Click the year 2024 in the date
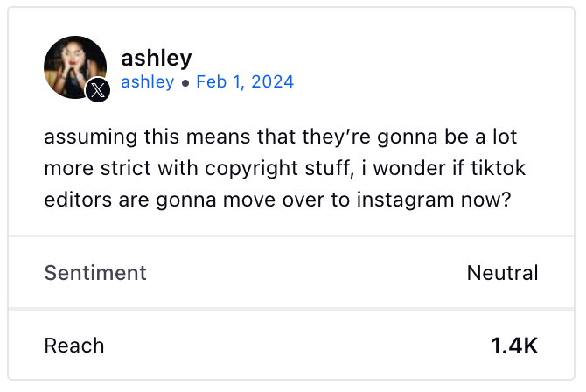Screen dimensions: 586x392 272,81
